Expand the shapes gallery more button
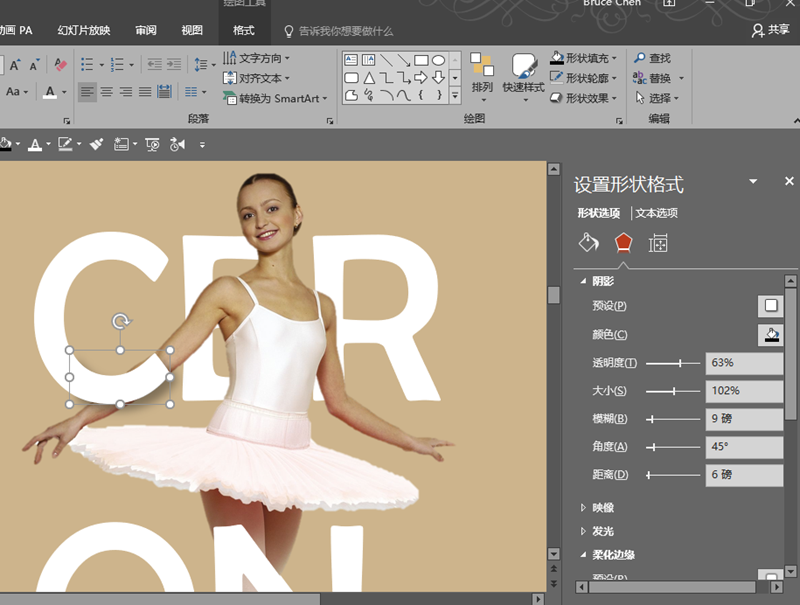 click(x=455, y=95)
